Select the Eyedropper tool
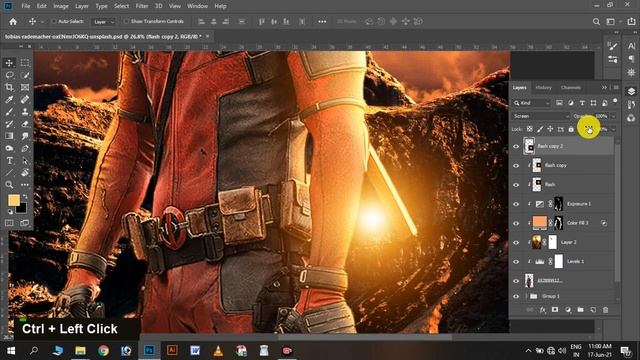The height and width of the screenshot is (360, 640). [x=9, y=99]
